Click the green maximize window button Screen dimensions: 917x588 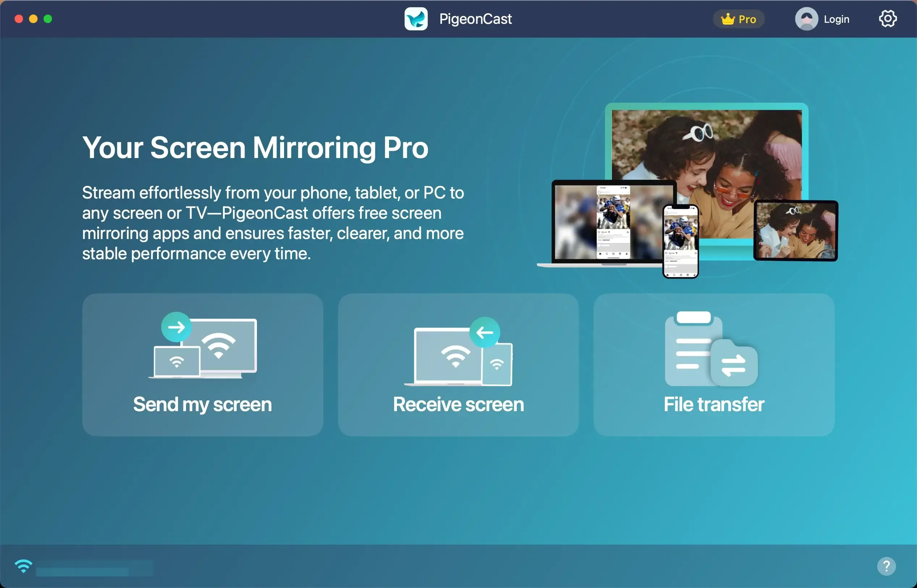pyautogui.click(x=48, y=19)
